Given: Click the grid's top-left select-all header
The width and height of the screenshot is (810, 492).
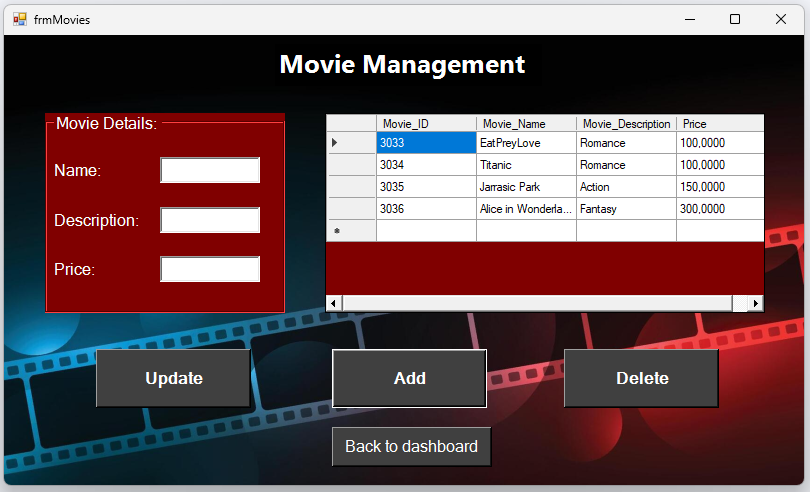Looking at the screenshot, I should coord(351,124).
